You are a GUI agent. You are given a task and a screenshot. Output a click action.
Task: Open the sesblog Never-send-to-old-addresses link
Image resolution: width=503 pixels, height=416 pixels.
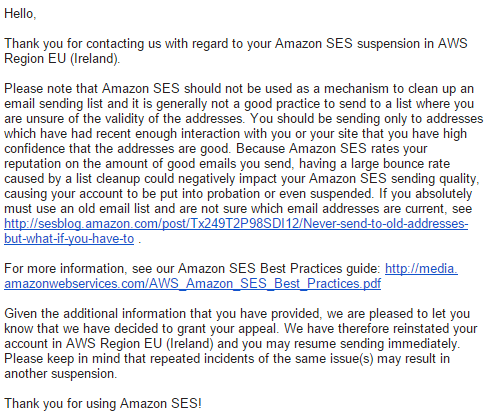click(236, 224)
